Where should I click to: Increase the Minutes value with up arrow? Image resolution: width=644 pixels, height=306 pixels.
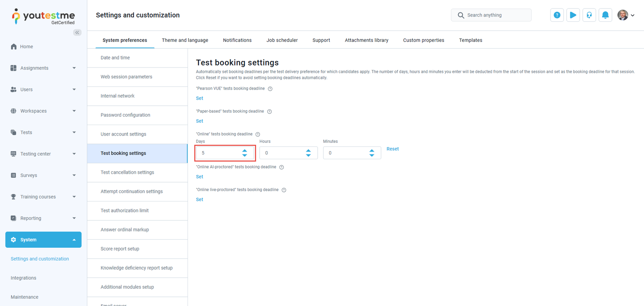pos(372,151)
